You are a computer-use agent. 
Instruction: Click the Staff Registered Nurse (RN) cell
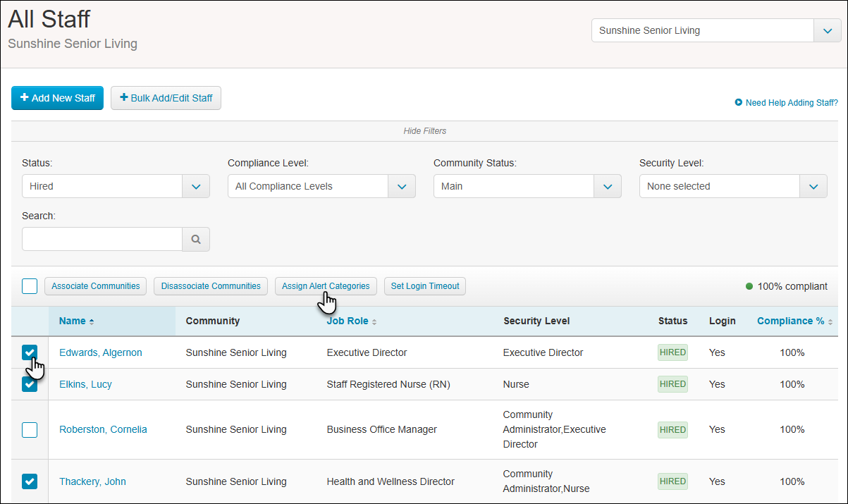coord(388,384)
